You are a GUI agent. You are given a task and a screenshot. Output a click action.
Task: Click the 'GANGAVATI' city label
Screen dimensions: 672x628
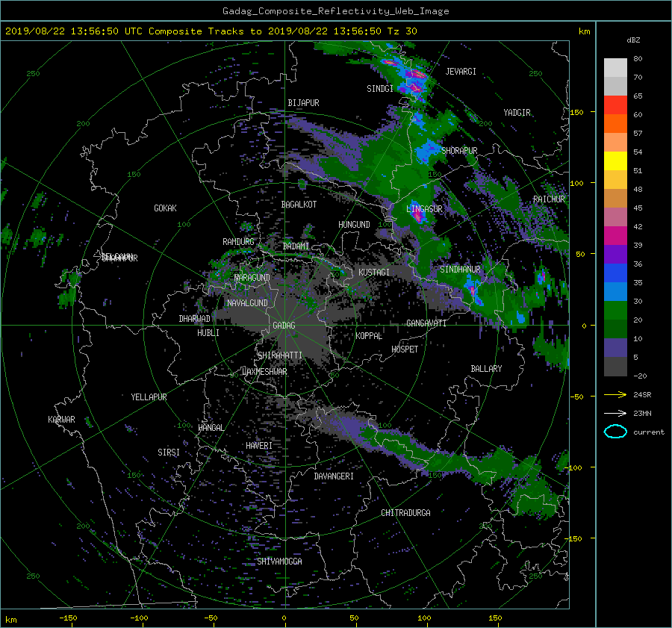coord(426,323)
